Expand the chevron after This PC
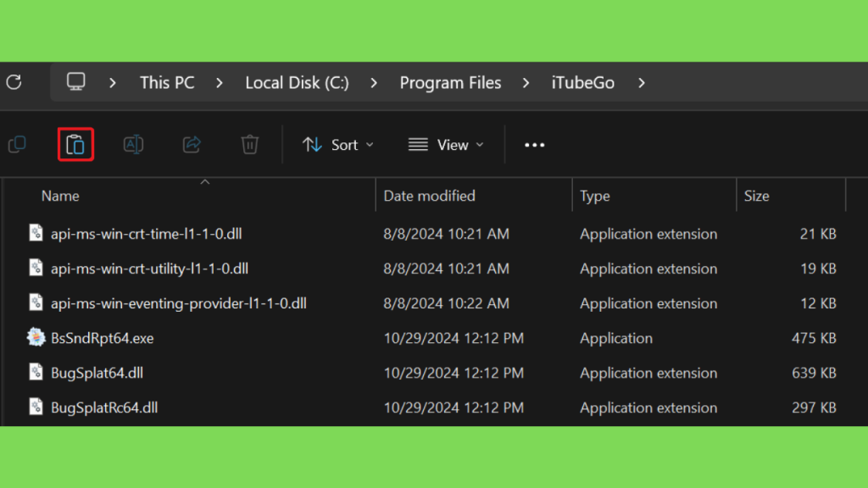 220,83
